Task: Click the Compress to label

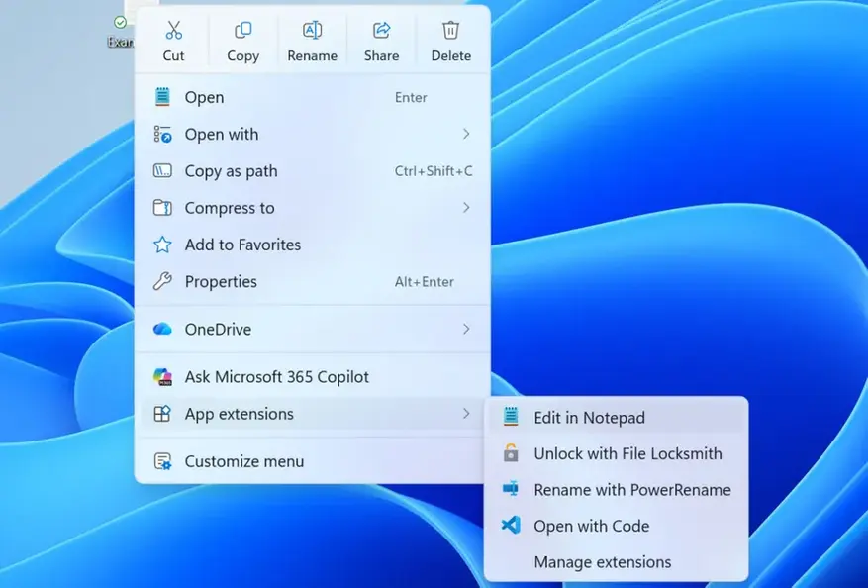Action: pyautogui.click(x=230, y=208)
